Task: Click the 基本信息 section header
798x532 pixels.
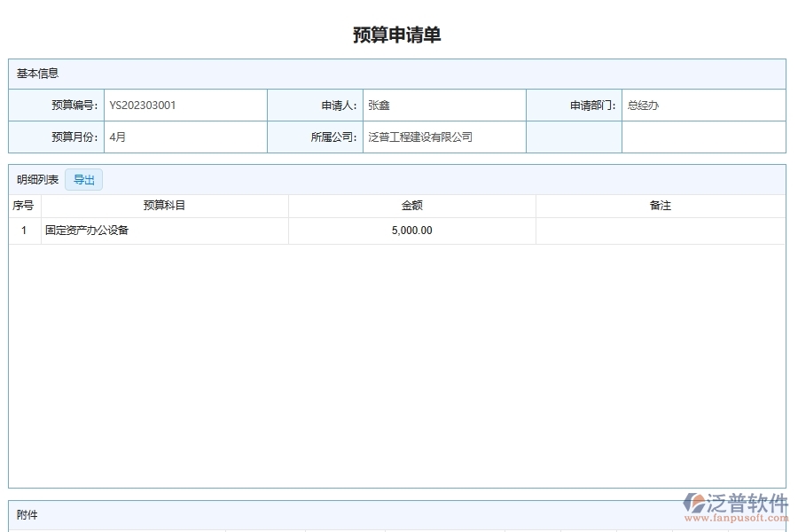Action: click(x=39, y=74)
